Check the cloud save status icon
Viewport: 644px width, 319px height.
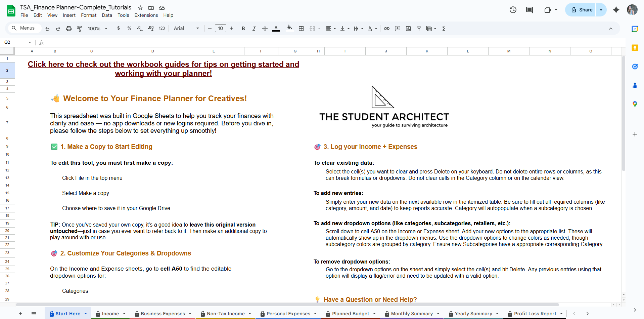click(162, 7)
